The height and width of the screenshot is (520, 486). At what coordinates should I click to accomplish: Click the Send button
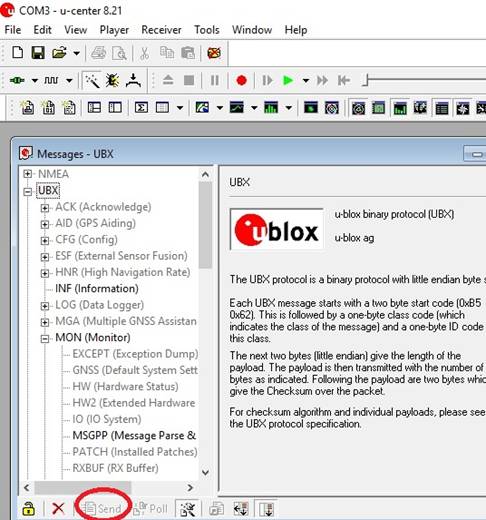103,508
